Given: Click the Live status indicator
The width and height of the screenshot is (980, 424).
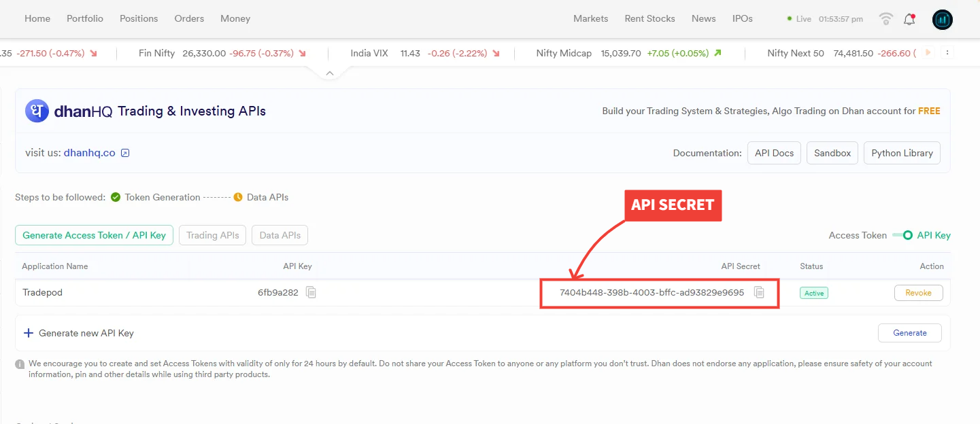Looking at the screenshot, I should pos(800,19).
